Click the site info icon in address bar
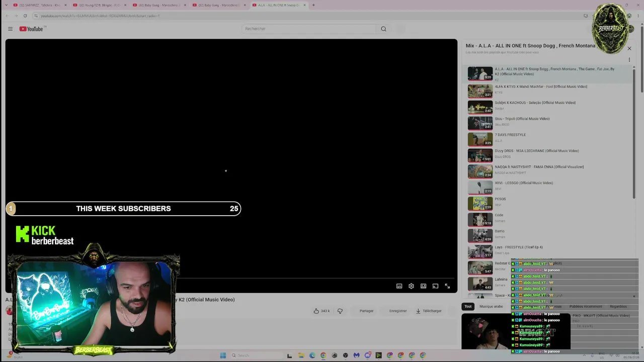This screenshot has height=362, width=644. pyautogui.click(x=36, y=16)
